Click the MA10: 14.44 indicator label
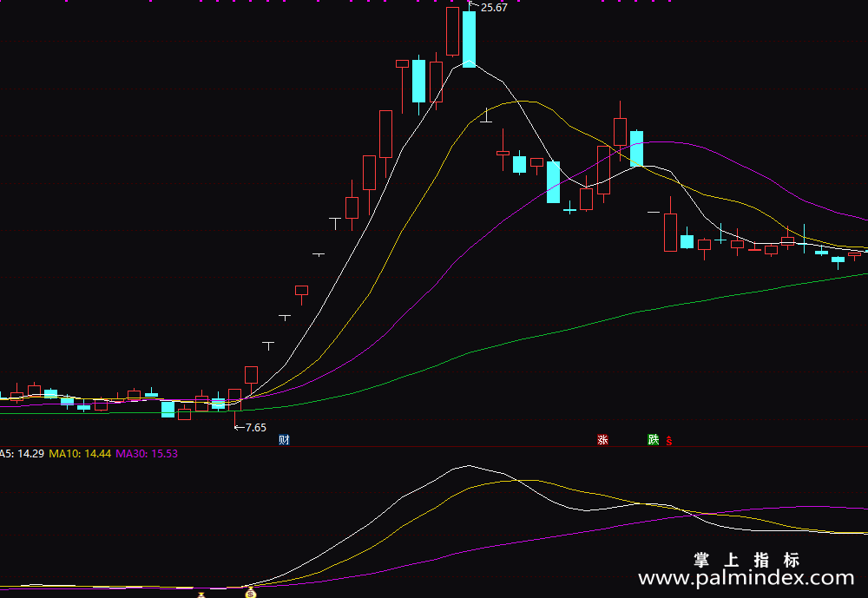Image resolution: width=868 pixels, height=598 pixels. coord(80,453)
